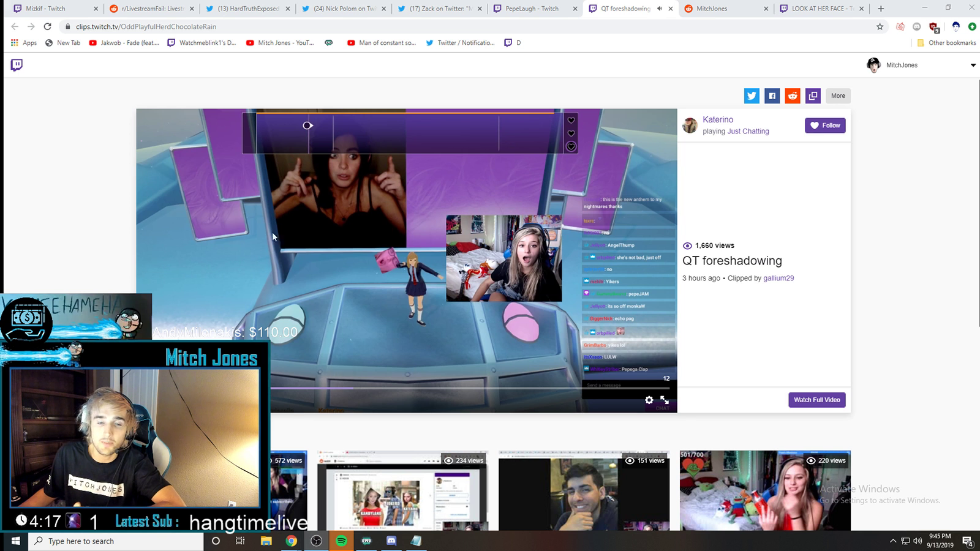Switch to the LOOK AT HER FACE tab
Screen dimensions: 980x551
point(823,9)
